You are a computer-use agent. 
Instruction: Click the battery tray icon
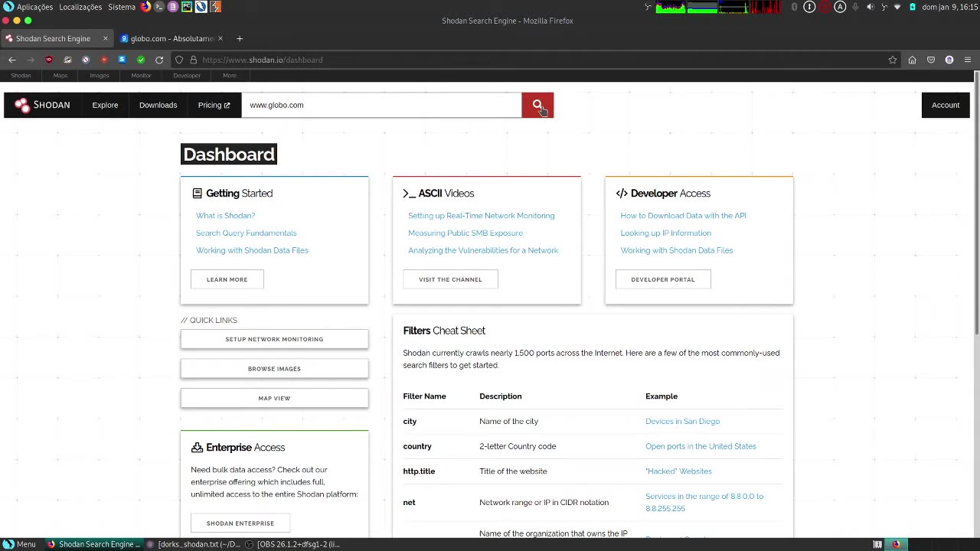913,7
